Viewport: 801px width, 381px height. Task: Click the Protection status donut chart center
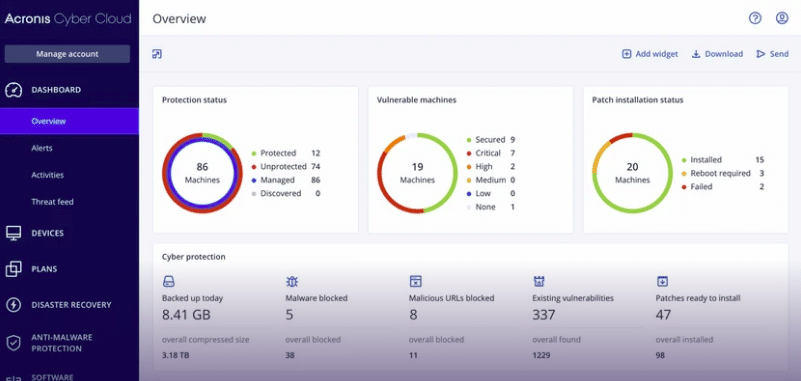pos(202,173)
